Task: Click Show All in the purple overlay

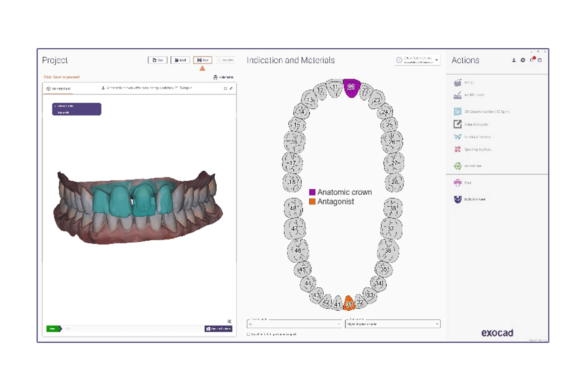Action: [x=63, y=112]
